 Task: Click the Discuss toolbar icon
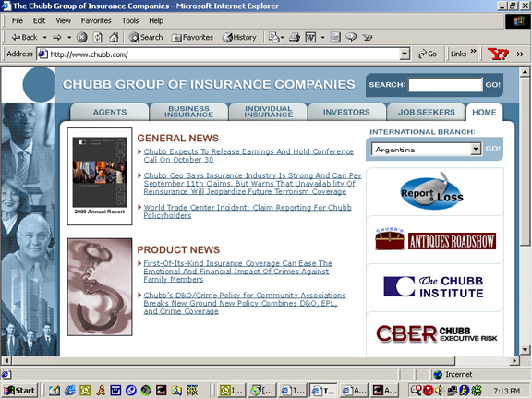point(335,37)
